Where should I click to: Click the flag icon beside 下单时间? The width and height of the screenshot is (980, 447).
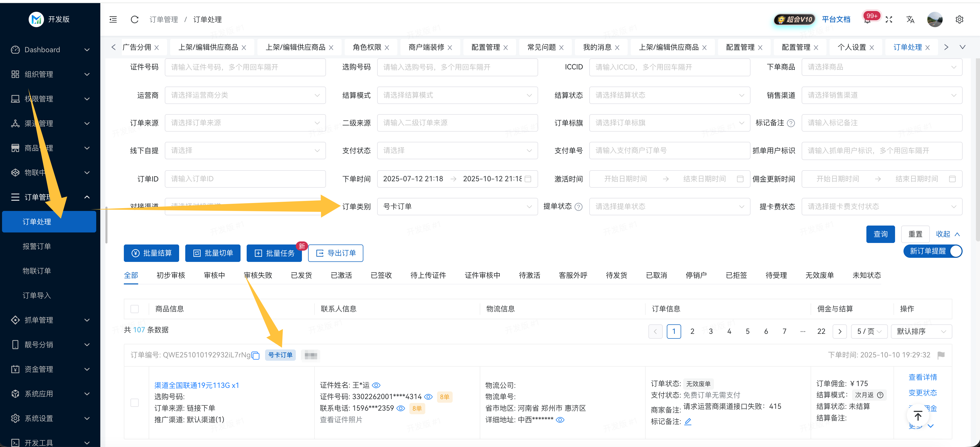pos(941,355)
